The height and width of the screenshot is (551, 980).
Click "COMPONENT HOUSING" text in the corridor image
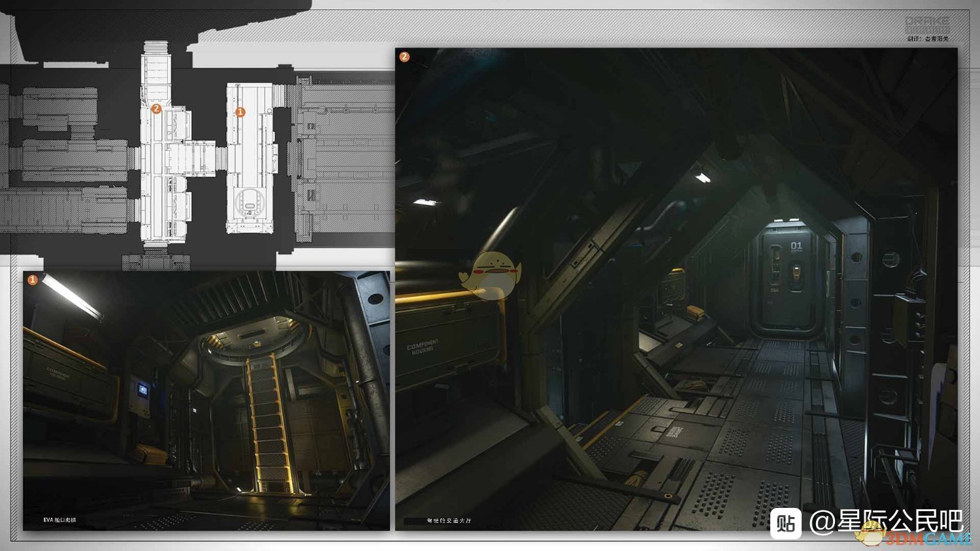click(x=423, y=347)
